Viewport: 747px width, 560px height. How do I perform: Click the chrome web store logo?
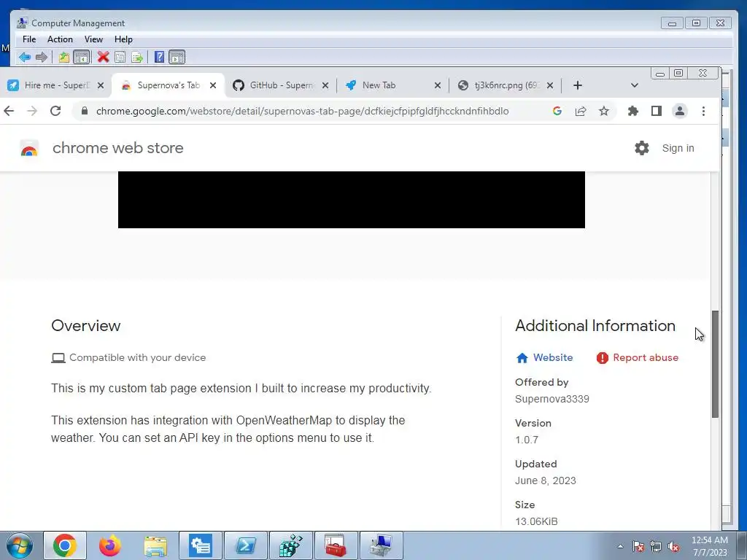[x=29, y=149]
